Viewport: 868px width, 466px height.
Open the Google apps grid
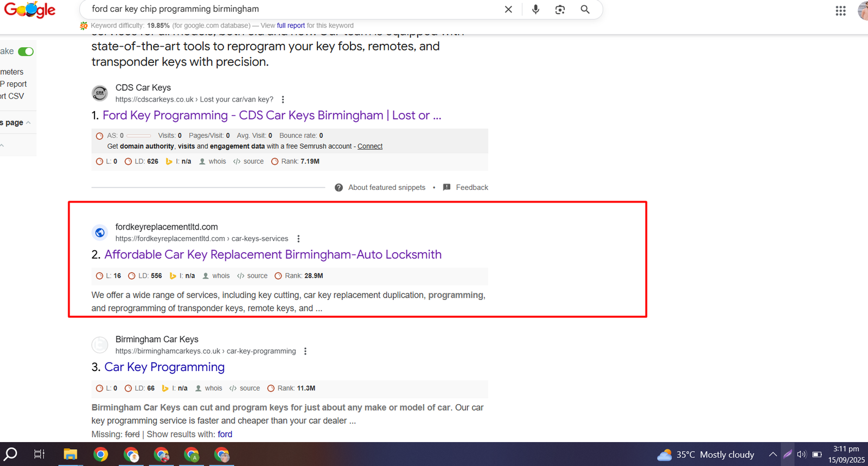[840, 11]
